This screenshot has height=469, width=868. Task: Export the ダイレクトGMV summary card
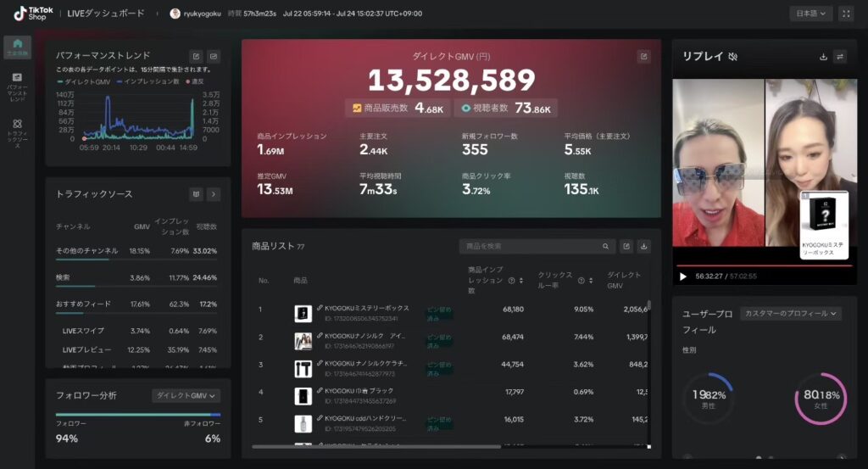[x=644, y=56]
